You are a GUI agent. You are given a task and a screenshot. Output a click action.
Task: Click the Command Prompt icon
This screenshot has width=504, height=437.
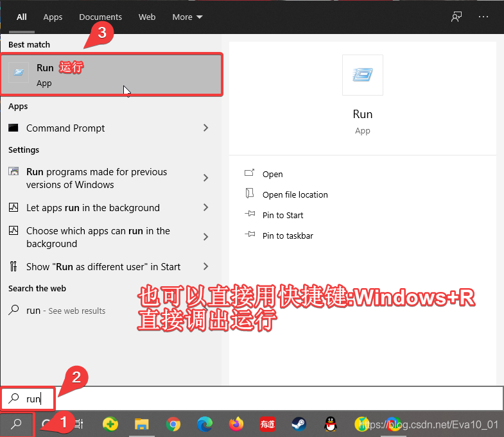coord(13,128)
